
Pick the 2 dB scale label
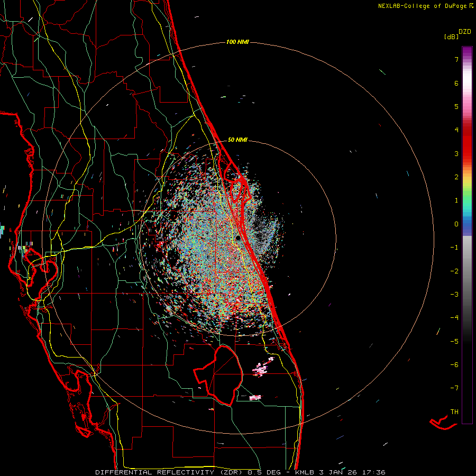coord(456,177)
